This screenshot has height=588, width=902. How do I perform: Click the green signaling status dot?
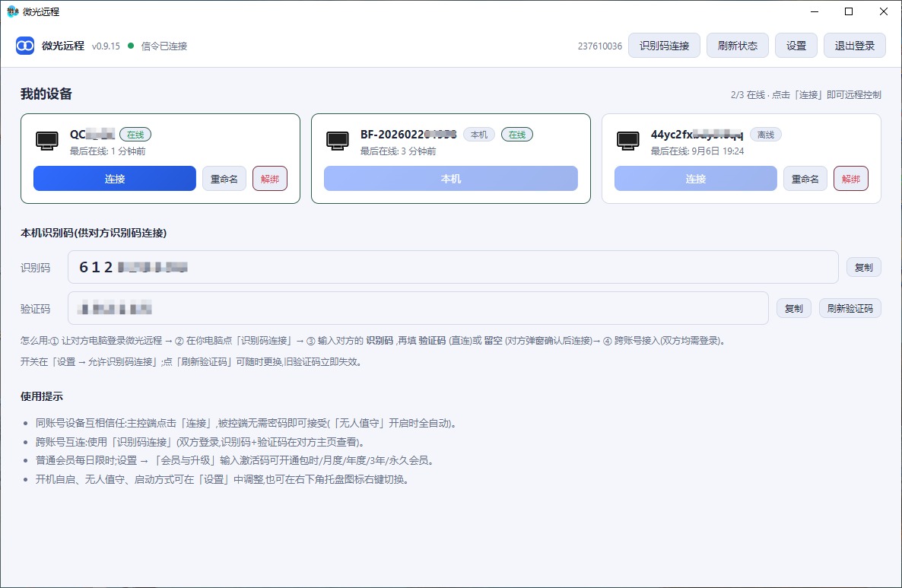pyautogui.click(x=131, y=46)
